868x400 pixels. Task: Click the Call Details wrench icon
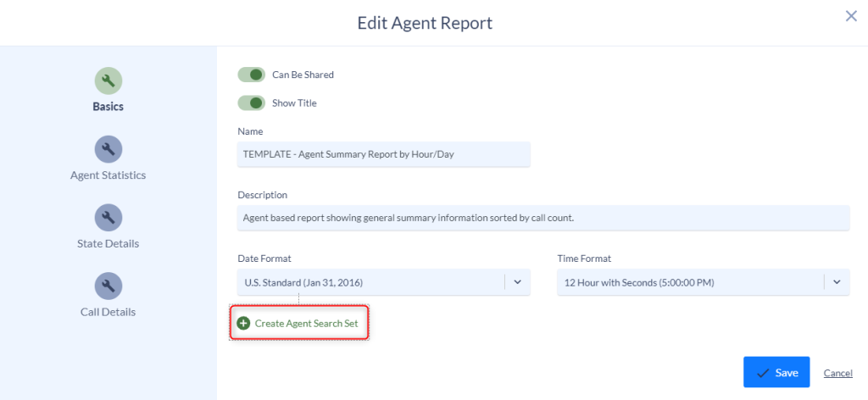[108, 286]
